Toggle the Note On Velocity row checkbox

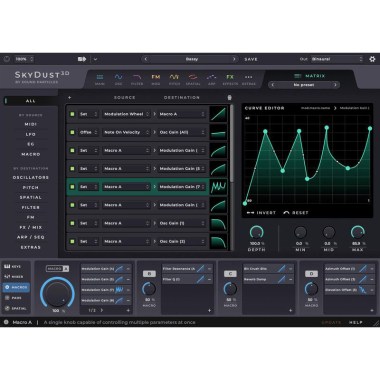tap(72, 132)
